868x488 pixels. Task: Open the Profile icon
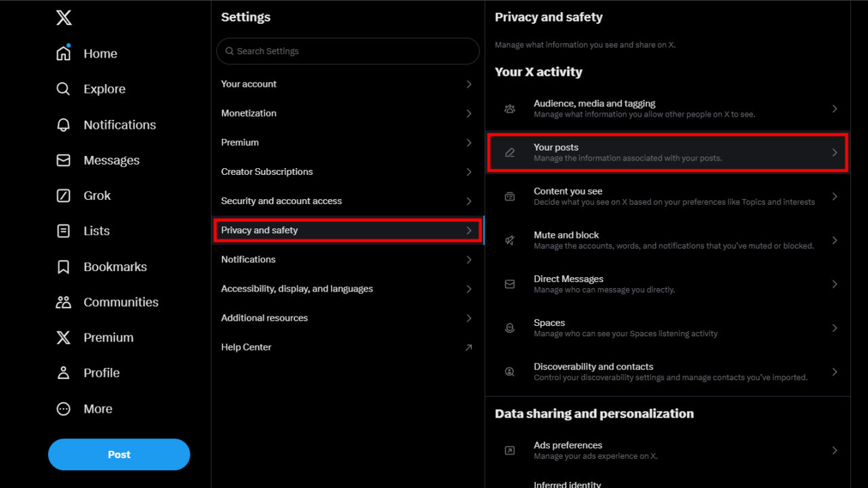coord(62,372)
